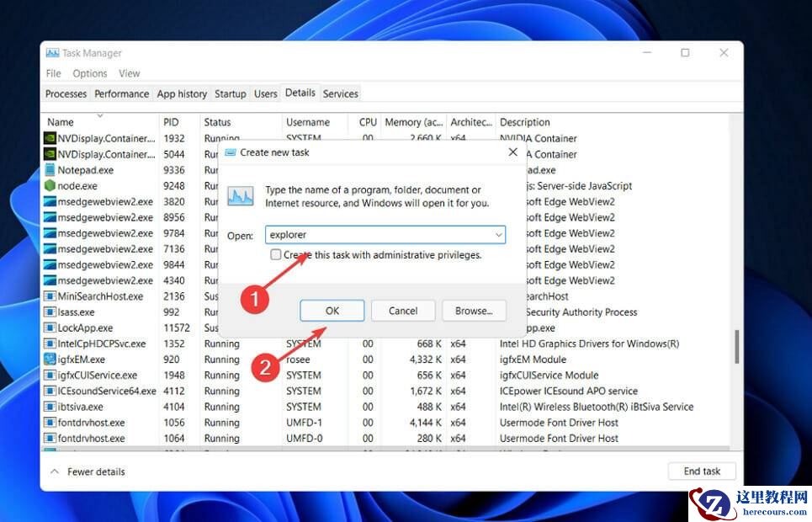Click the LockApp.exe process icon
Image resolution: width=812 pixels, height=522 pixels.
click(50, 328)
